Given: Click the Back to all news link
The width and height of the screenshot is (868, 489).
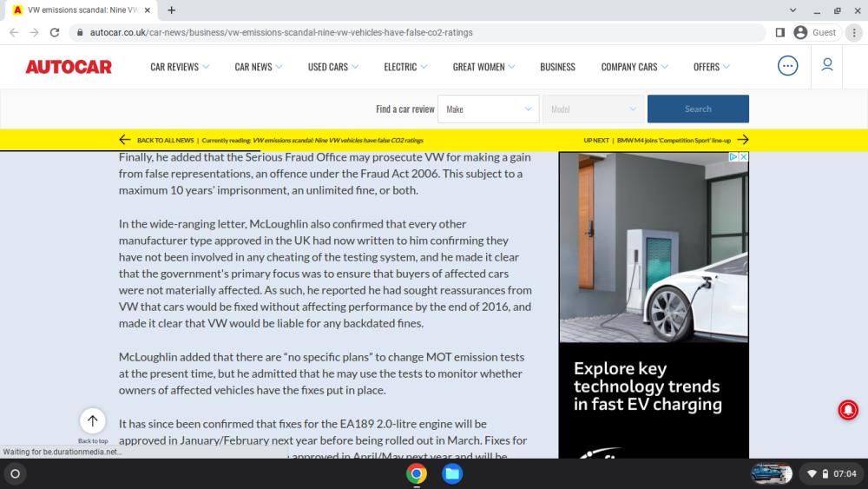Looking at the screenshot, I should (166, 141).
